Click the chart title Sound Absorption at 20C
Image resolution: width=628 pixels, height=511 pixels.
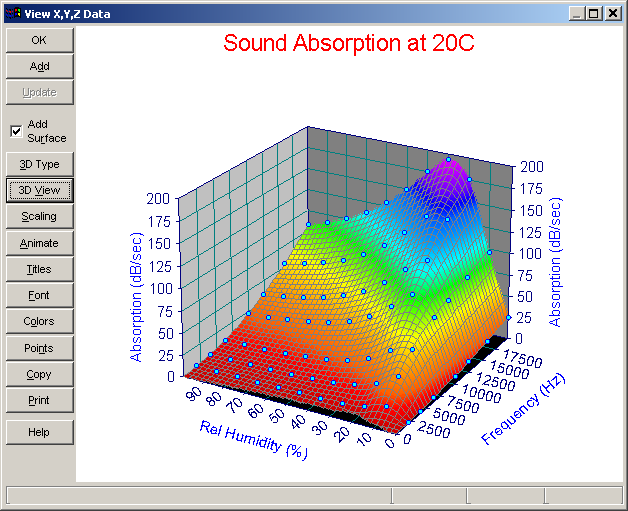pos(348,43)
